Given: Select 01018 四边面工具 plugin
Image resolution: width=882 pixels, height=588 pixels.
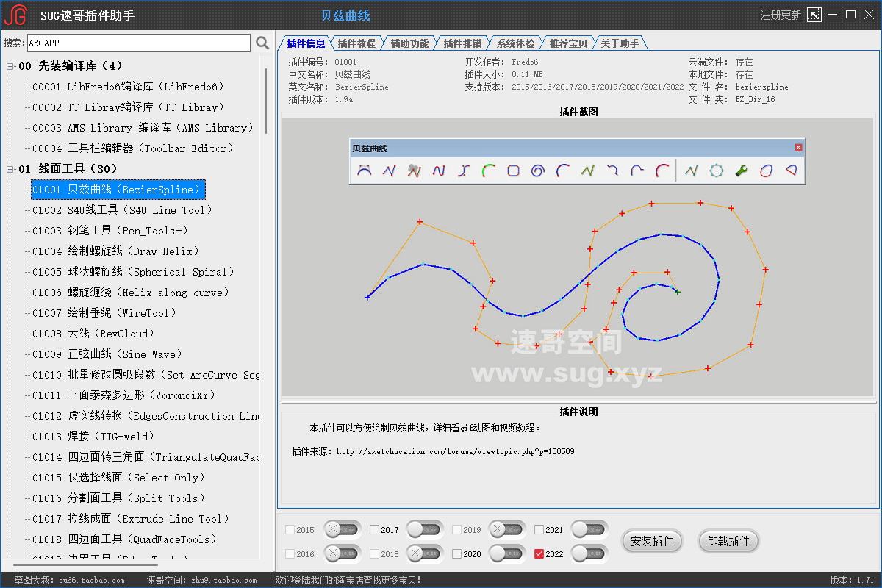Looking at the screenshot, I should (x=125, y=539).
